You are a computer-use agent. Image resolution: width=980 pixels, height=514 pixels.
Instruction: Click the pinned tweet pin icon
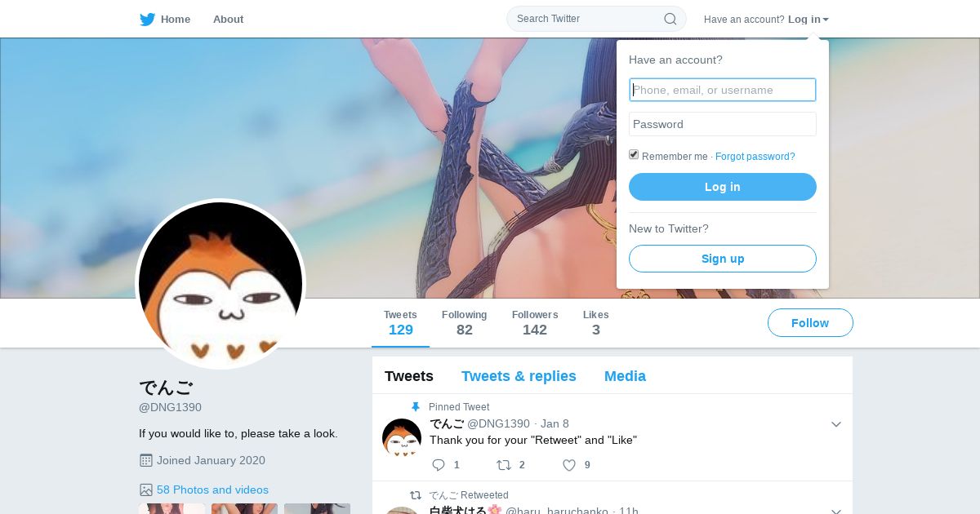pos(416,407)
